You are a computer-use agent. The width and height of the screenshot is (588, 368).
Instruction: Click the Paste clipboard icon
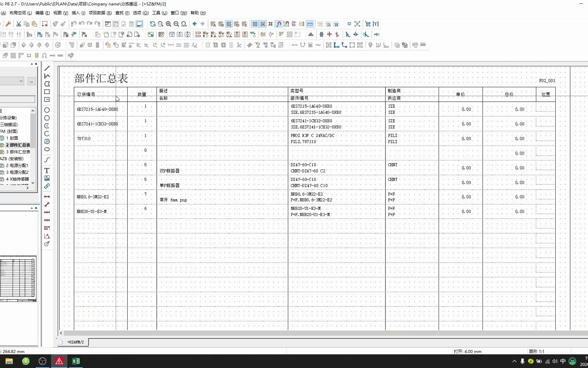pyautogui.click(x=34, y=24)
